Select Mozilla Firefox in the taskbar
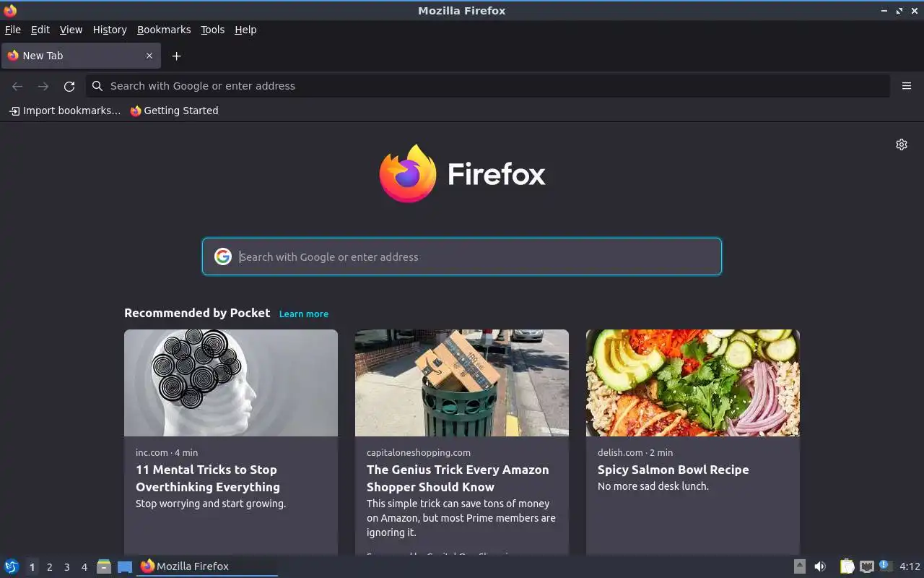The image size is (924, 578). click(207, 566)
